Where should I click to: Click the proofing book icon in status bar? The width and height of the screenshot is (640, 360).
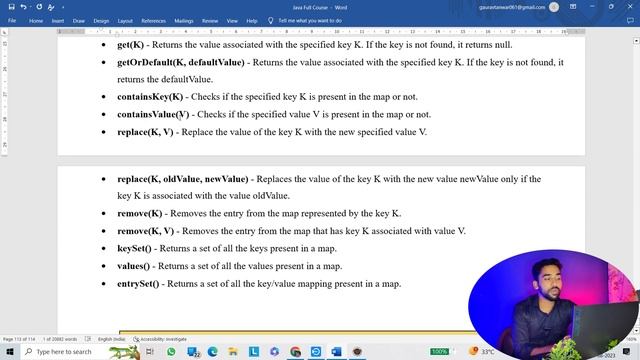point(88,339)
